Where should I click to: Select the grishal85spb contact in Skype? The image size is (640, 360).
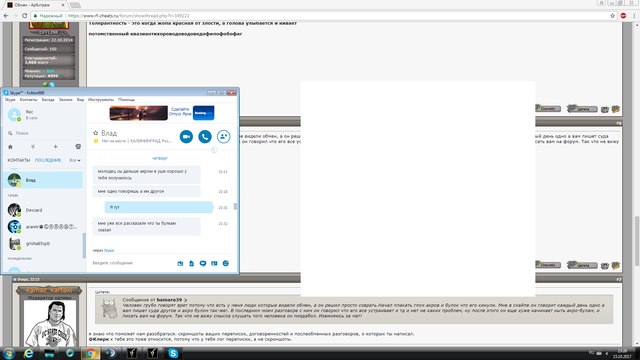(43, 244)
